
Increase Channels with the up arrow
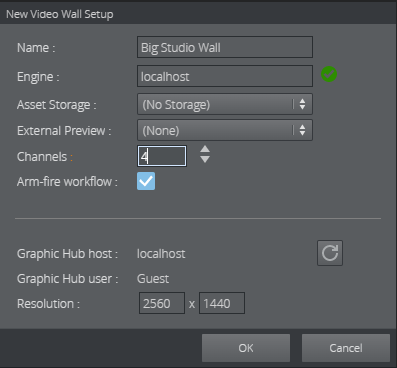(205, 149)
